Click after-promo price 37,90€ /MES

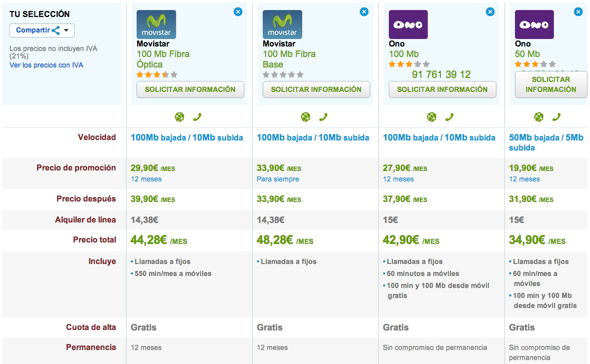pos(405,199)
